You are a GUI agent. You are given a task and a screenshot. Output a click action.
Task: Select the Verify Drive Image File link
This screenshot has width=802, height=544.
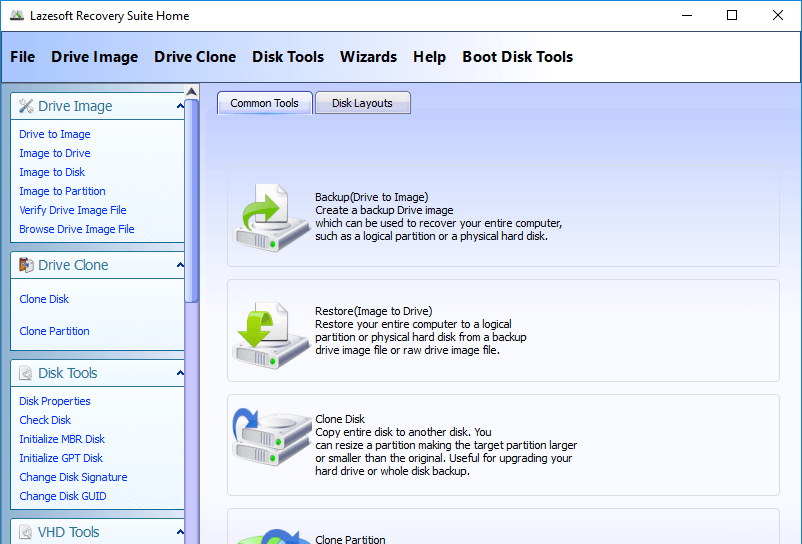(73, 210)
